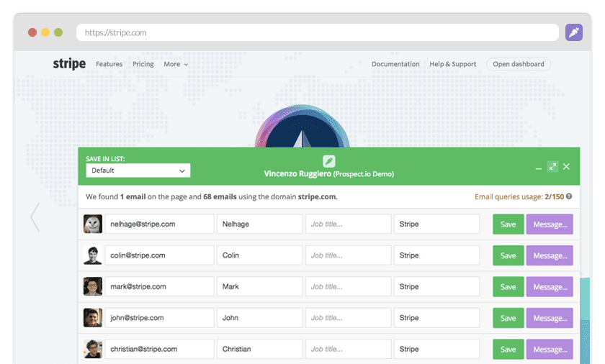
Task: Click Job title field in Mark row
Action: pos(348,286)
